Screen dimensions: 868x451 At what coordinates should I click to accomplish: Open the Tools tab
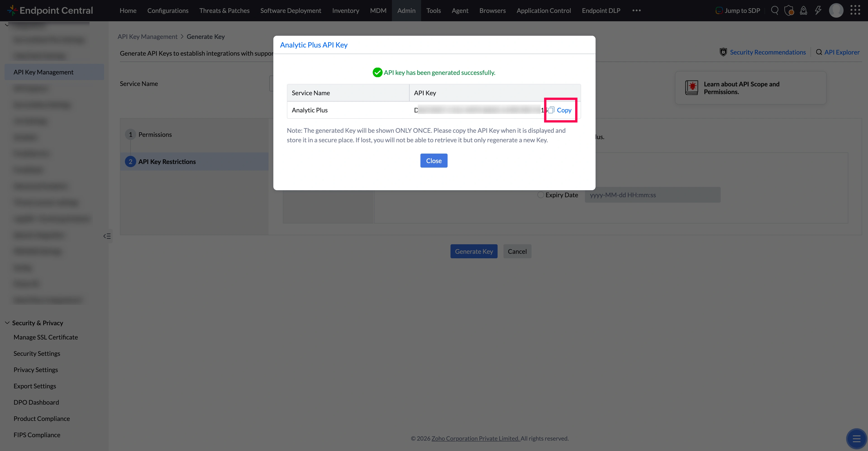(x=433, y=10)
